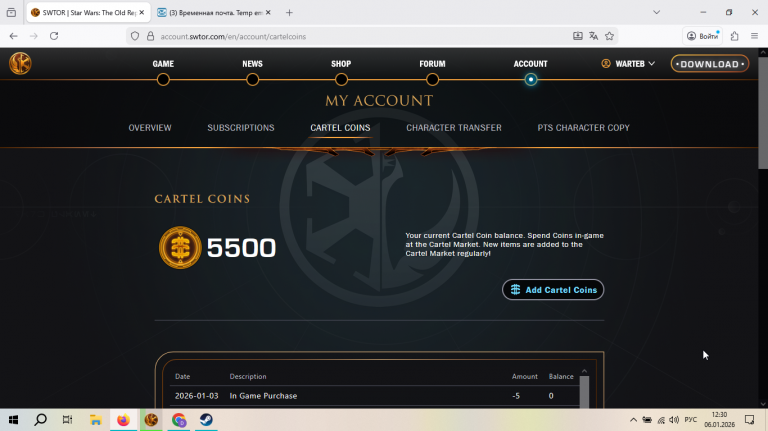Select the ACCOUNT navigation item
The height and width of the screenshot is (431, 768).
click(x=530, y=64)
